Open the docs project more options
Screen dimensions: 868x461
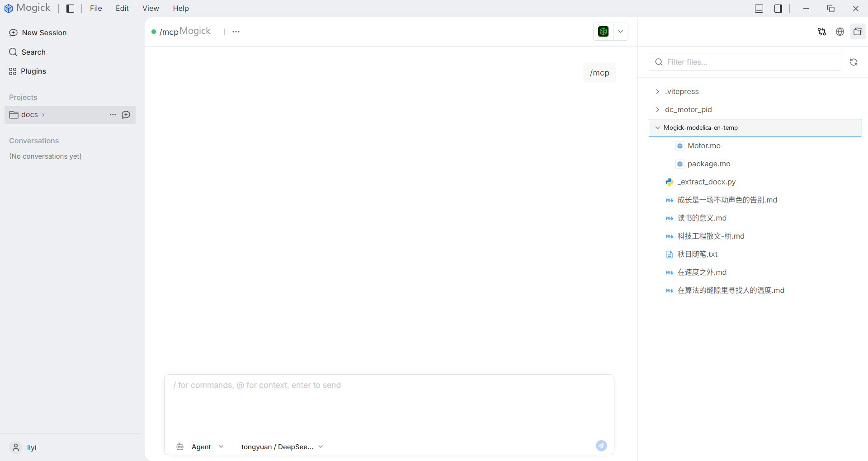[113, 115]
